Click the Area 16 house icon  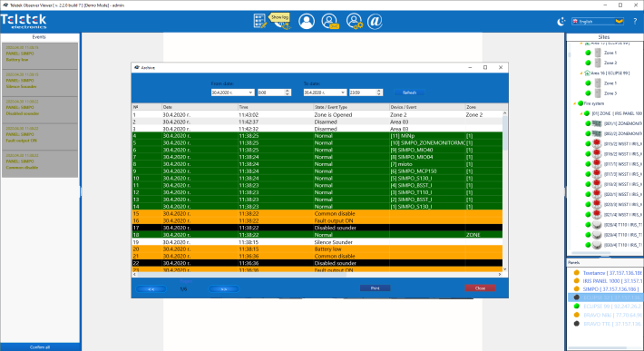[588, 73]
